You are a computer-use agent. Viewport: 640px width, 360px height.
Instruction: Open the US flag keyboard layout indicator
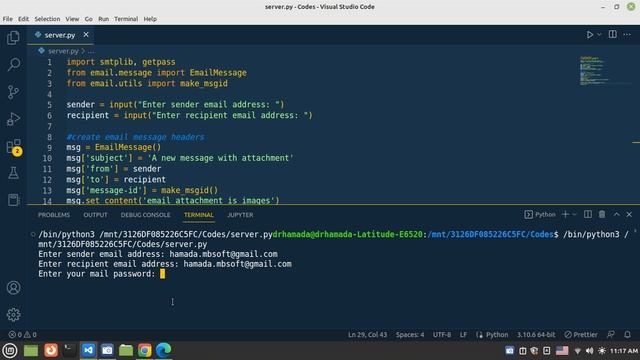[562, 350]
